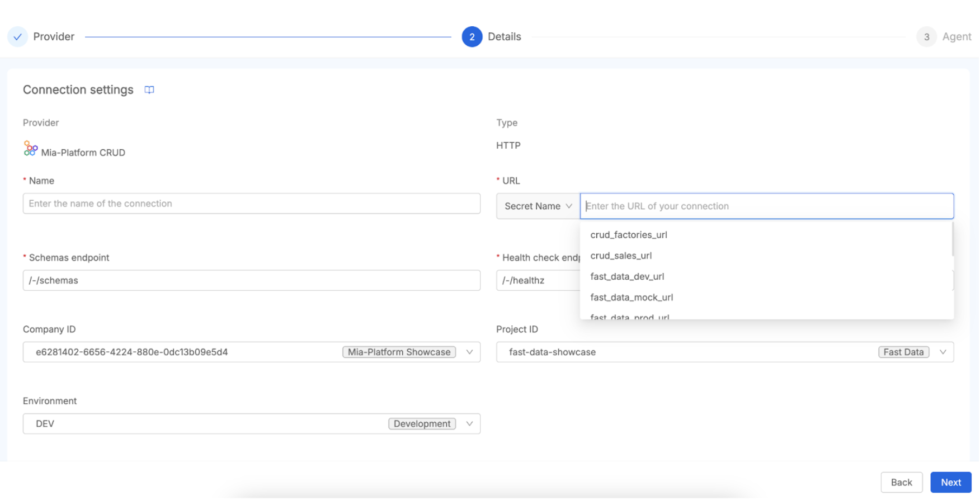Viewport: 980px width, 500px height.
Task: Click the Health check endpoint field
Action: 537,281
